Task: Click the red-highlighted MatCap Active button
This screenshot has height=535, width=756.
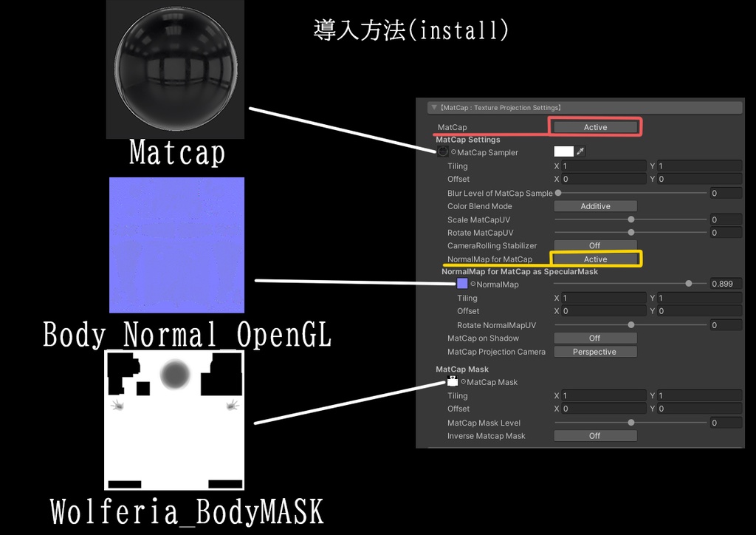Action: 595,126
